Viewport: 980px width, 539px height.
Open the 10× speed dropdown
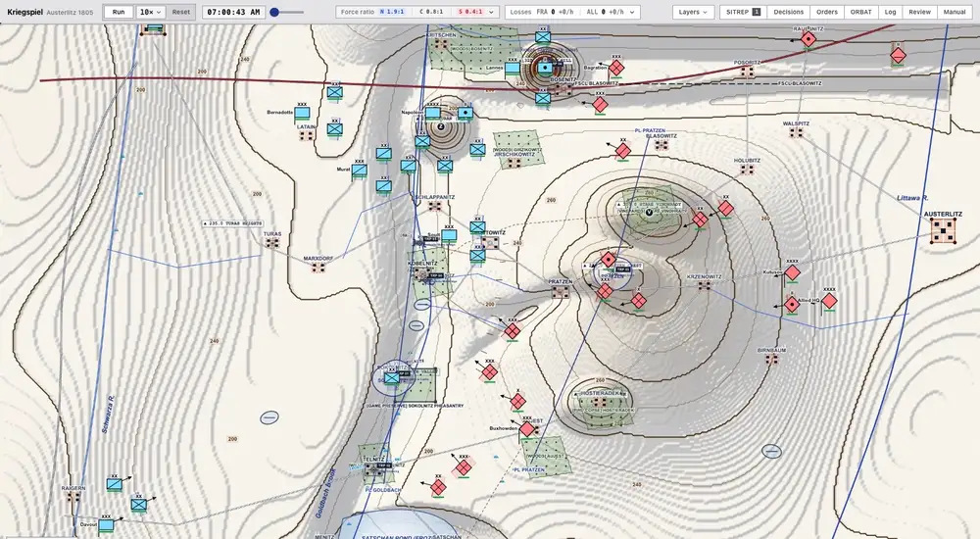151,12
